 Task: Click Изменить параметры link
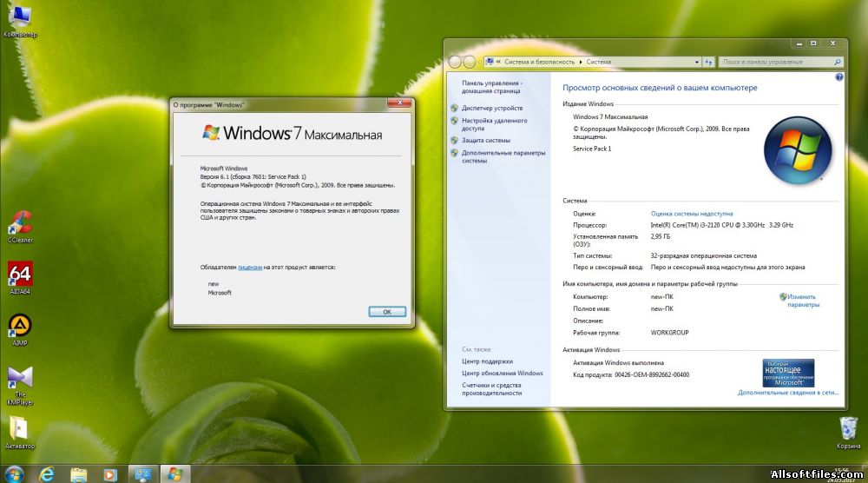click(x=803, y=301)
